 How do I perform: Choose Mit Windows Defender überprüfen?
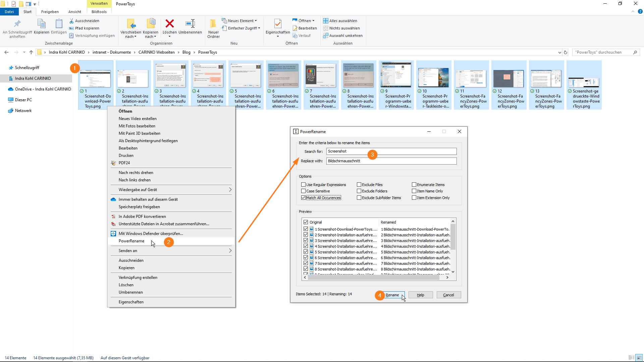[171, 234]
